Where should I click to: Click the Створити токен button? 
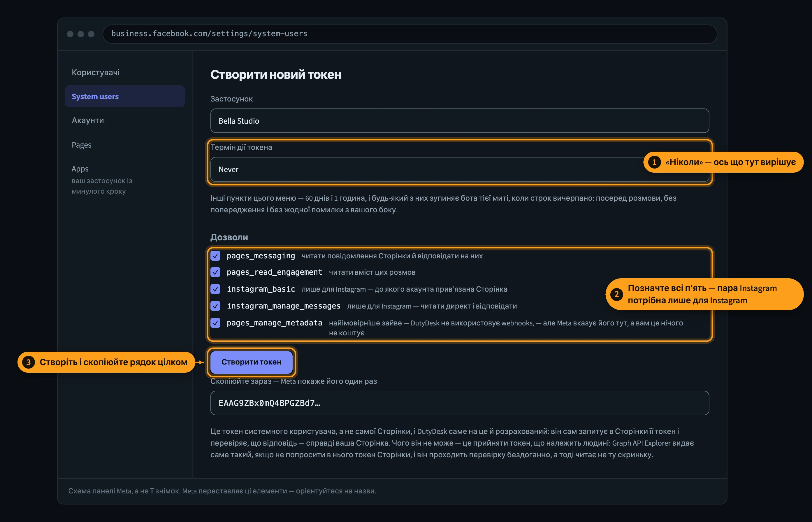coord(251,362)
